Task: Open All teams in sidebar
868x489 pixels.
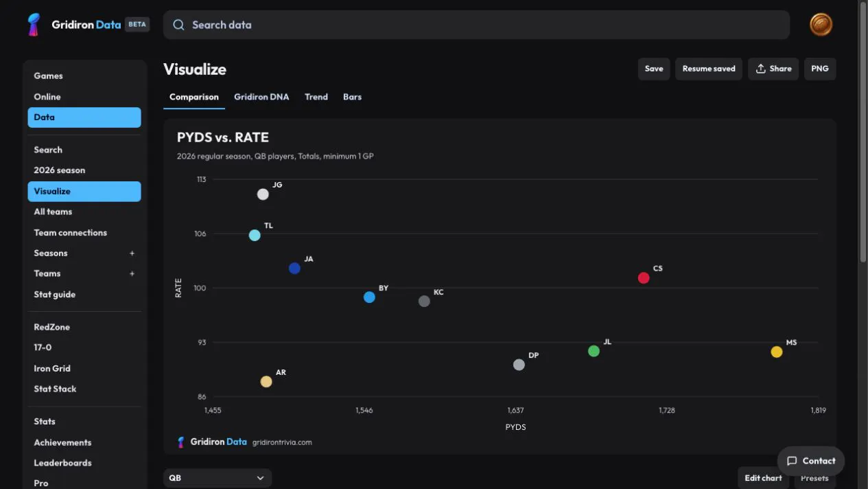Action: pos(84,212)
